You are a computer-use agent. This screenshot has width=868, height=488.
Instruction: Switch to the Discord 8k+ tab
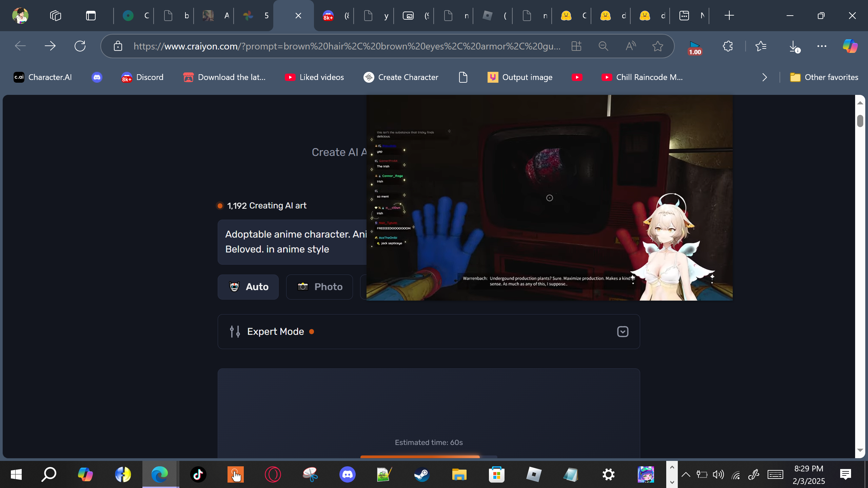(334, 16)
